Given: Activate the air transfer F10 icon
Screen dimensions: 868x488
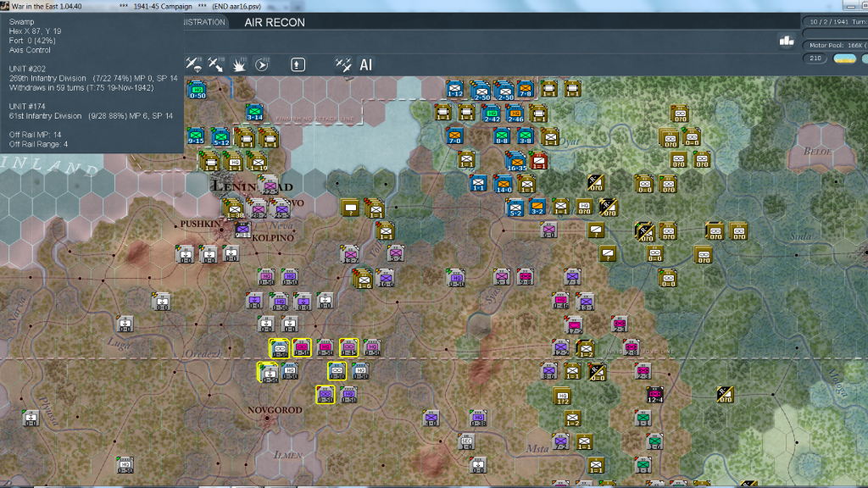Looking at the screenshot, I should [x=215, y=64].
